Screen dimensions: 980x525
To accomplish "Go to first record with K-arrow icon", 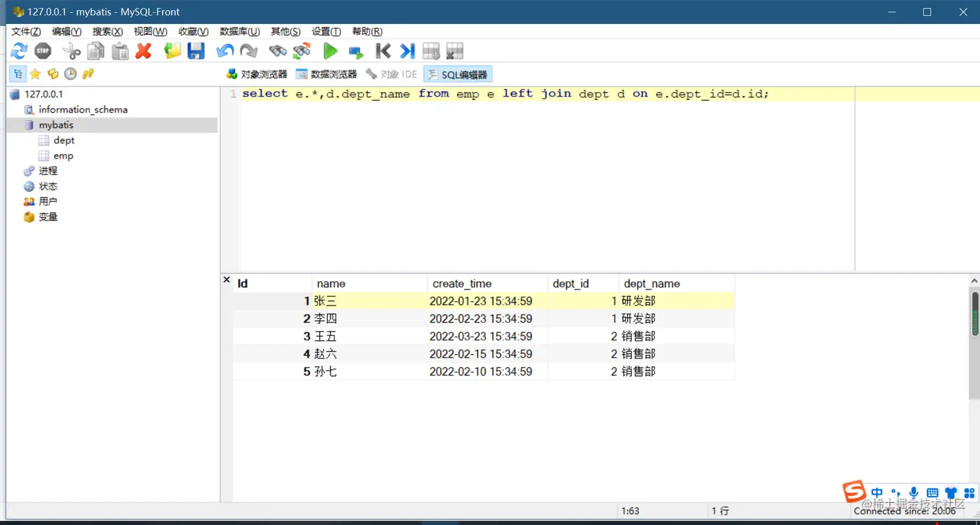I will tap(383, 51).
